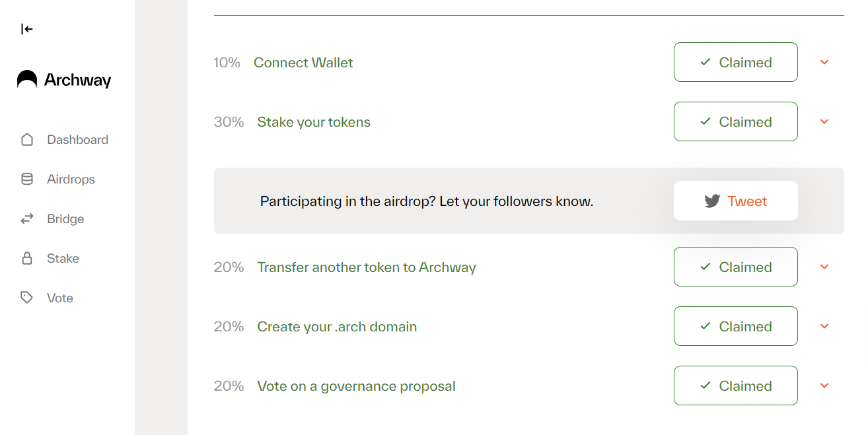
Task: Expand the Create your .arch domain chevron
Action: pyautogui.click(x=824, y=326)
